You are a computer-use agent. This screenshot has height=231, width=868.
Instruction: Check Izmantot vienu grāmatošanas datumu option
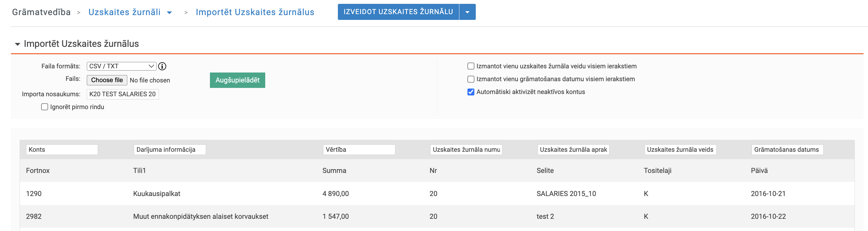(471, 79)
